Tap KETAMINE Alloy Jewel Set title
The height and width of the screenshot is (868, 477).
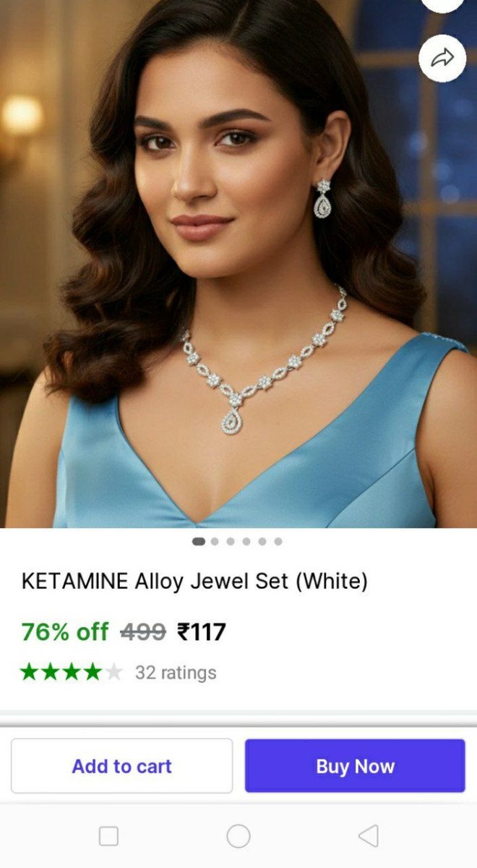194,581
